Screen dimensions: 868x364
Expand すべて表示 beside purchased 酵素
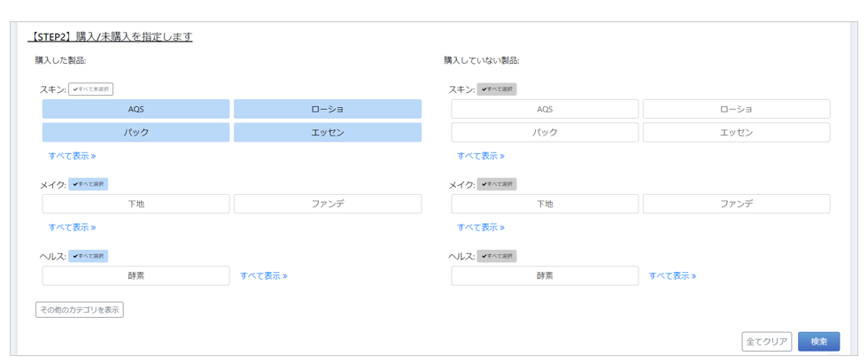(264, 276)
